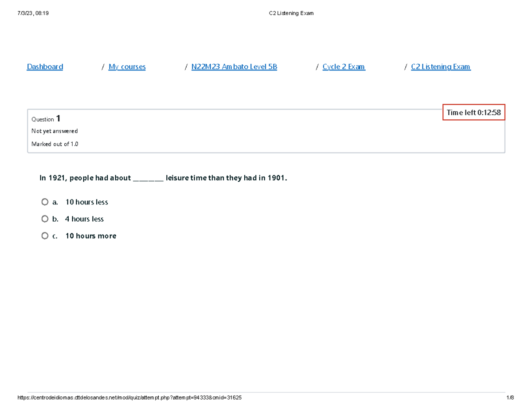Click the quiz attempt URL in footer
The width and height of the screenshot is (532, 411).
[x=129, y=398]
